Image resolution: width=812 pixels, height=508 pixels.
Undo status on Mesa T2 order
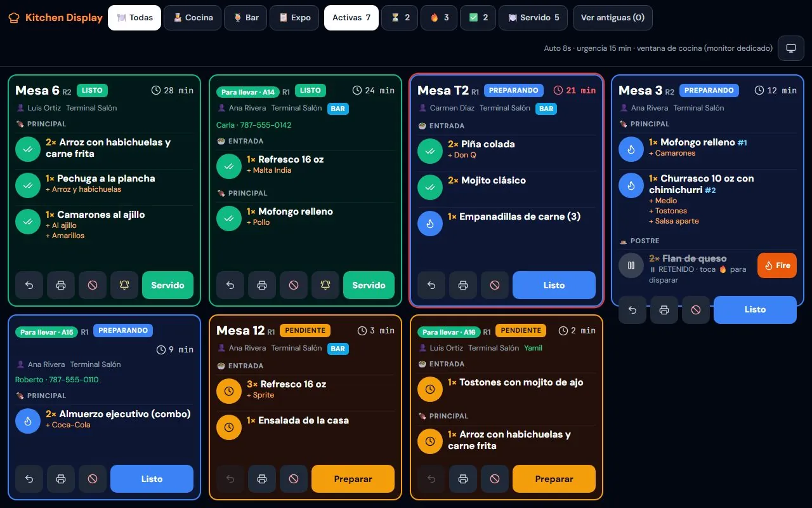coord(431,285)
